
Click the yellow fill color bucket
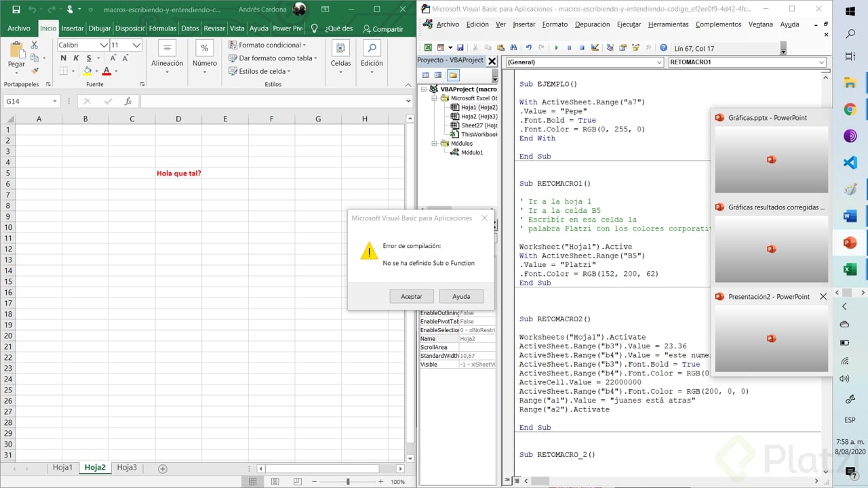coord(87,71)
